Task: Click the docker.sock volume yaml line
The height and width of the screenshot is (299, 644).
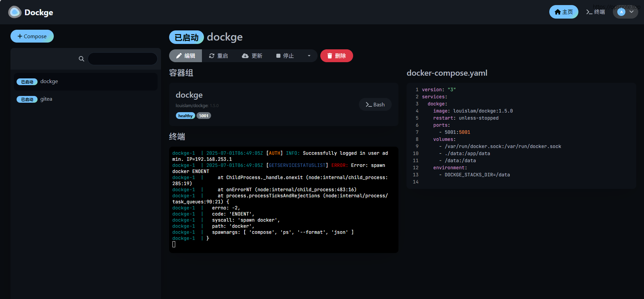Action: (x=500, y=146)
